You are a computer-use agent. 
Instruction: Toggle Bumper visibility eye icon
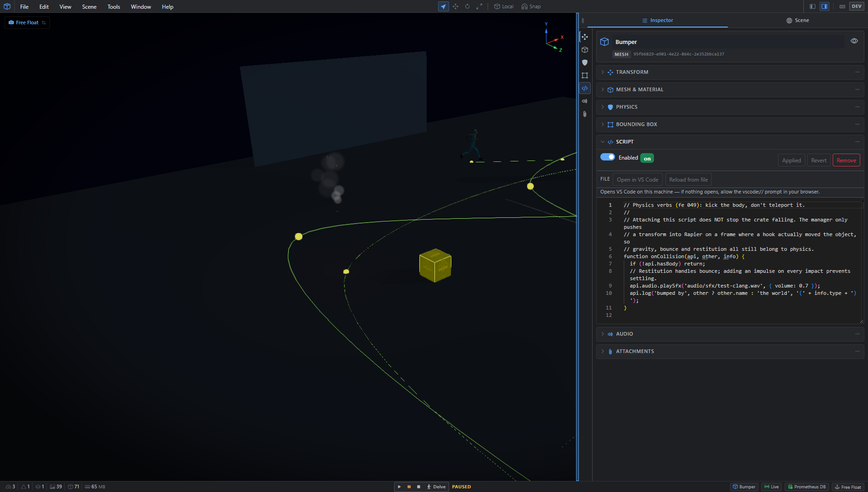click(x=854, y=41)
